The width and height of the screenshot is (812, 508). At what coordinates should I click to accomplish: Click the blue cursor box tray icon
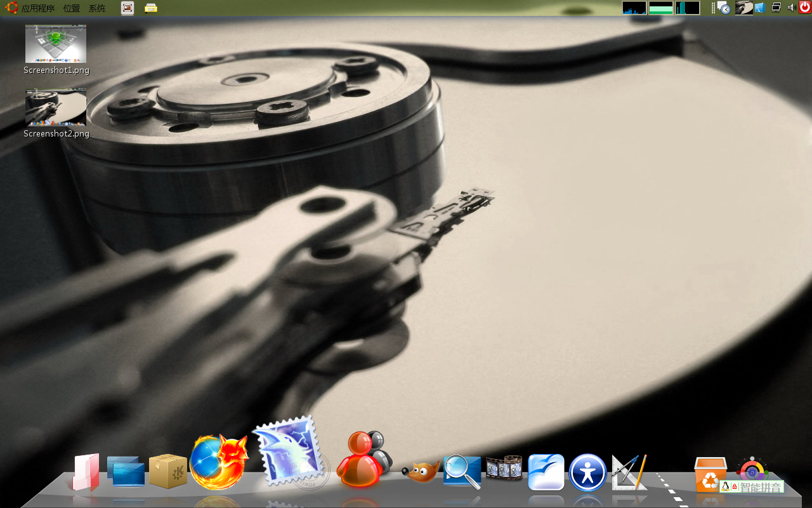pyautogui.click(x=759, y=8)
